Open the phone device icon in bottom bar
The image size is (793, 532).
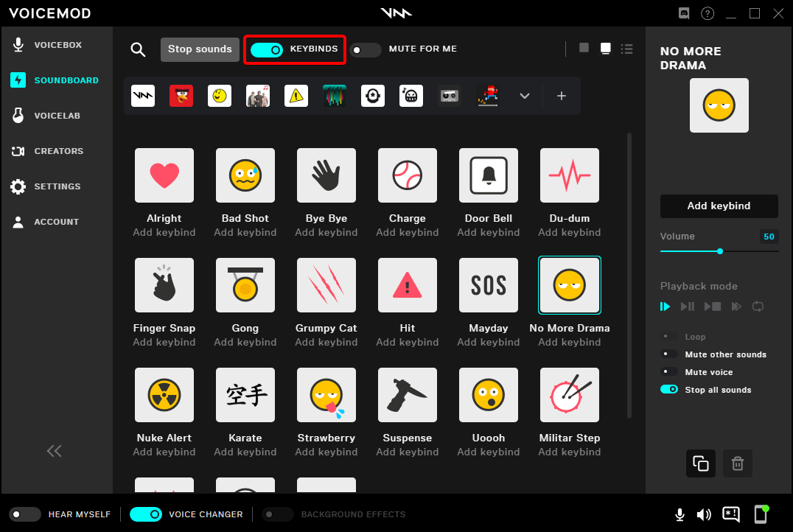pyautogui.click(x=761, y=514)
